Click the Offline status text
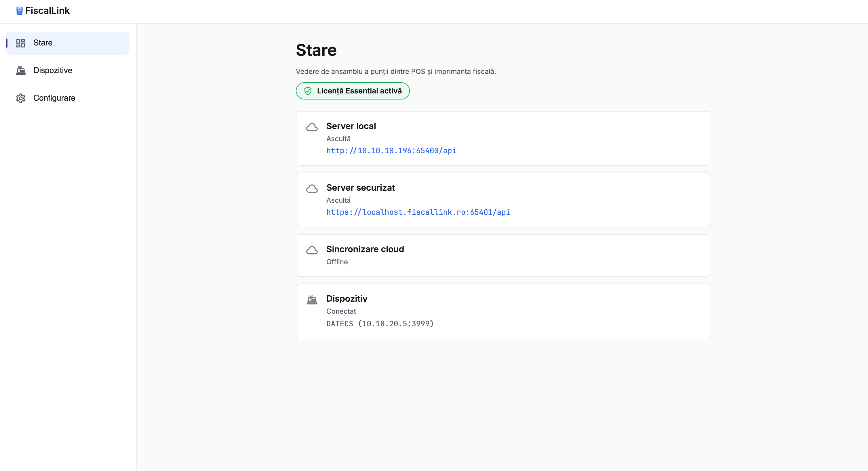Image resolution: width=868 pixels, height=471 pixels. [337, 262]
